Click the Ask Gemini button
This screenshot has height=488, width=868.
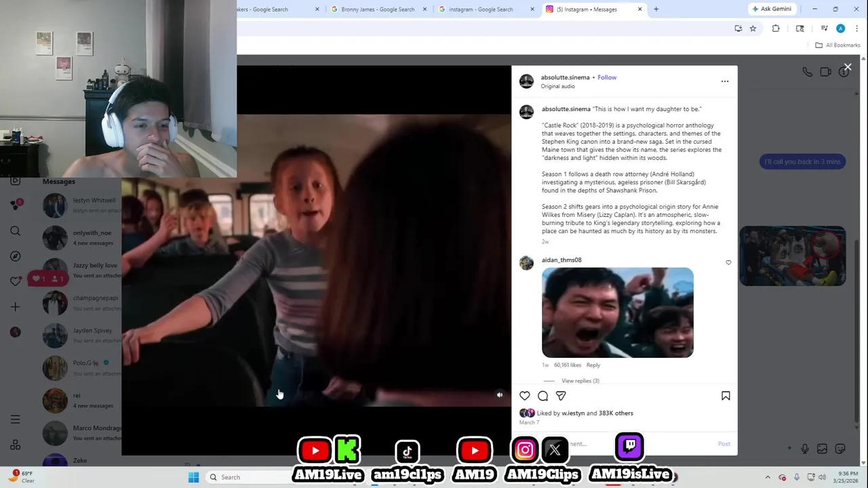[x=772, y=9]
